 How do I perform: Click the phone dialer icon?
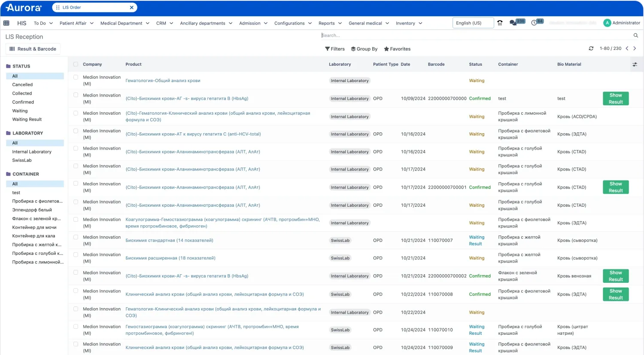point(500,23)
